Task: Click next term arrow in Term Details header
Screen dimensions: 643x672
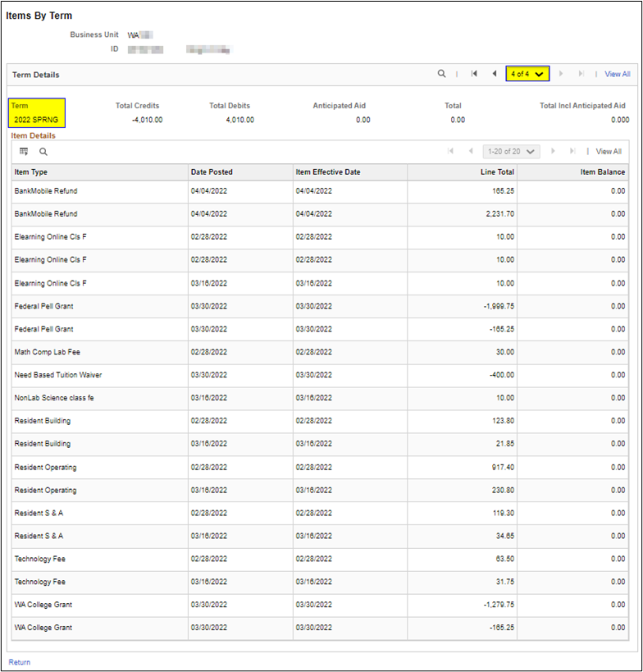Action: click(x=561, y=74)
